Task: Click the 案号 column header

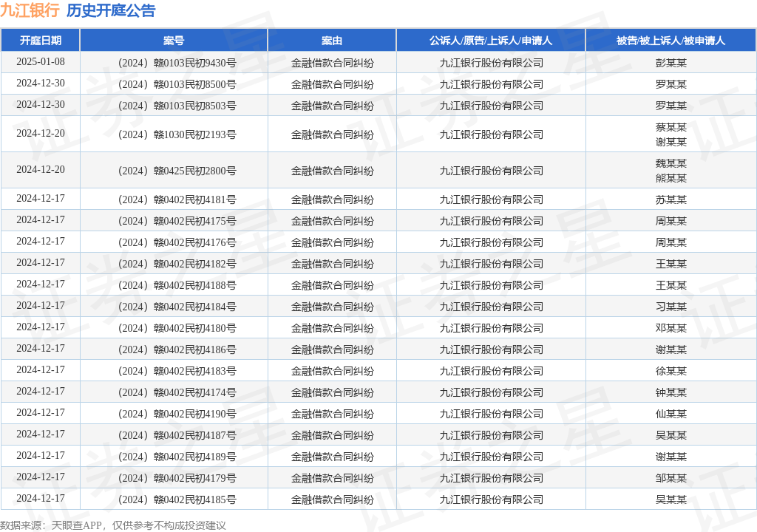Action: pos(174,41)
